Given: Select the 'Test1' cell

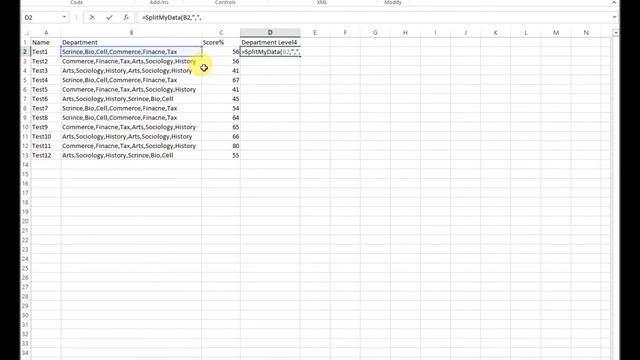Looking at the screenshot, I should (46, 52).
